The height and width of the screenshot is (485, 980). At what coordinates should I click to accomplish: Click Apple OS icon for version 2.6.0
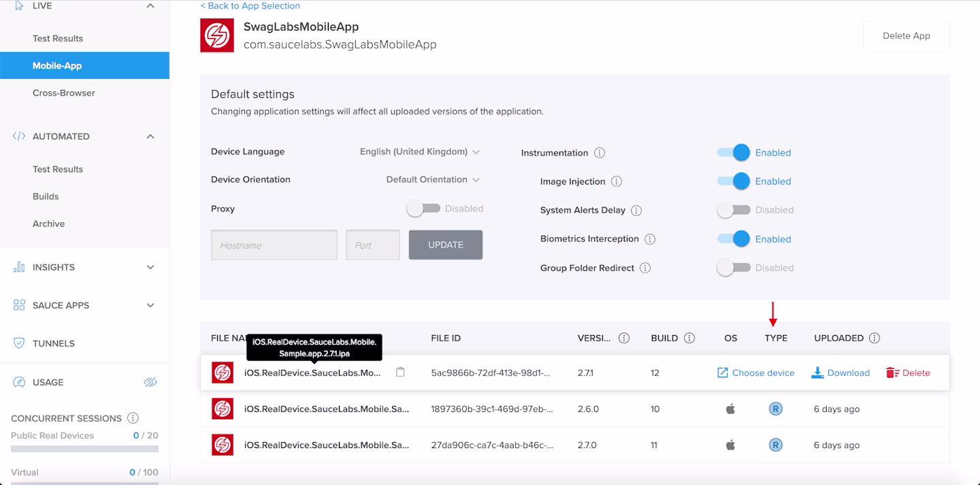[x=730, y=409]
